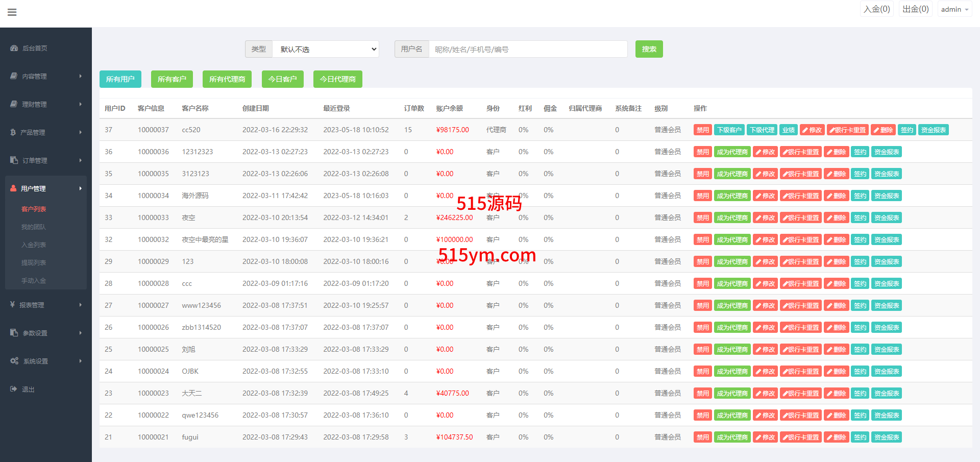The image size is (980, 462).
Task: Open the 类型 dropdown selector
Action: pos(326,49)
